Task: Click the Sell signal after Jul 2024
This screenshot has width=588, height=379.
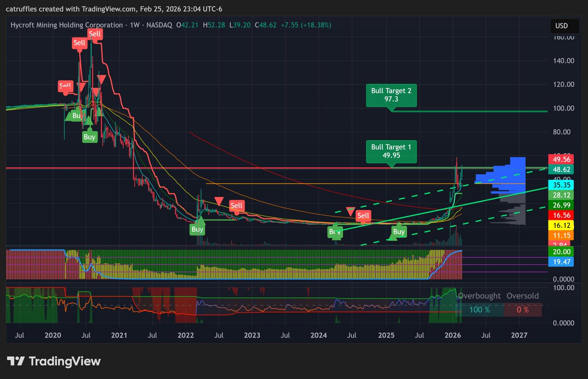Action: pyautogui.click(x=364, y=215)
